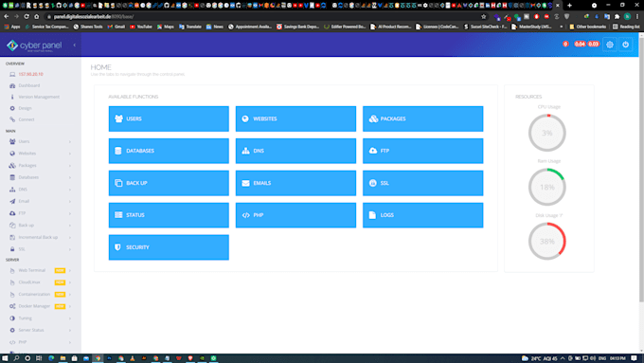Image resolution: width=644 pixels, height=363 pixels.
Task: Open the Websites function tile
Action: click(x=295, y=118)
